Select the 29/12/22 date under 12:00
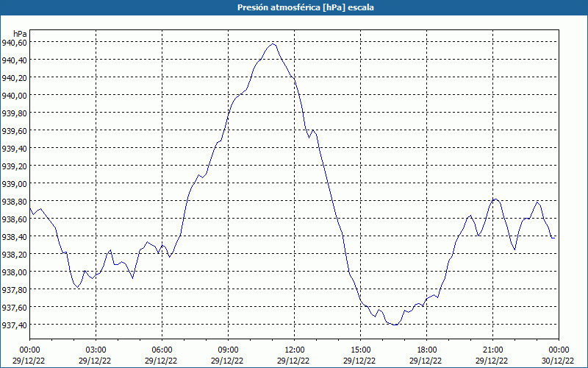 click(293, 361)
